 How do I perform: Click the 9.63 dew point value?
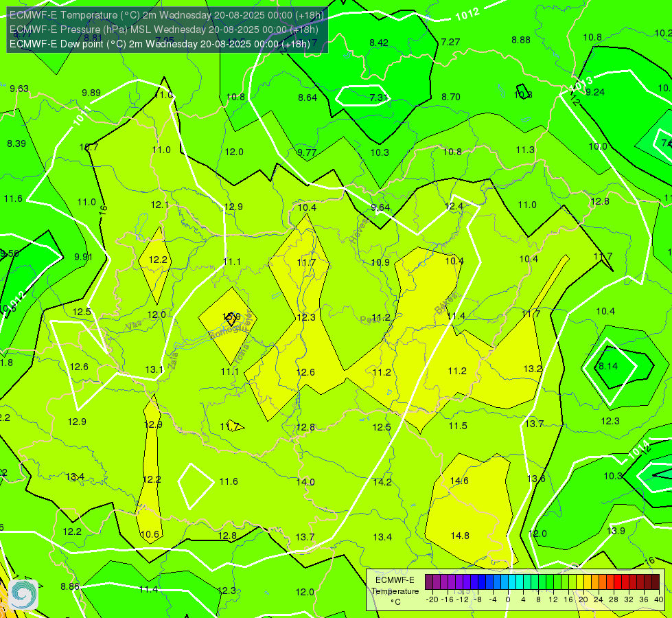coord(19,89)
